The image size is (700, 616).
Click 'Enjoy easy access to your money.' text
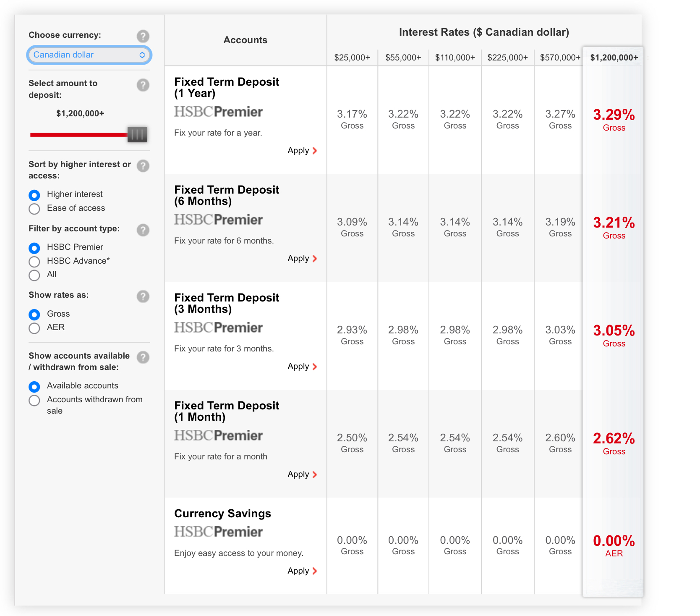239,553
